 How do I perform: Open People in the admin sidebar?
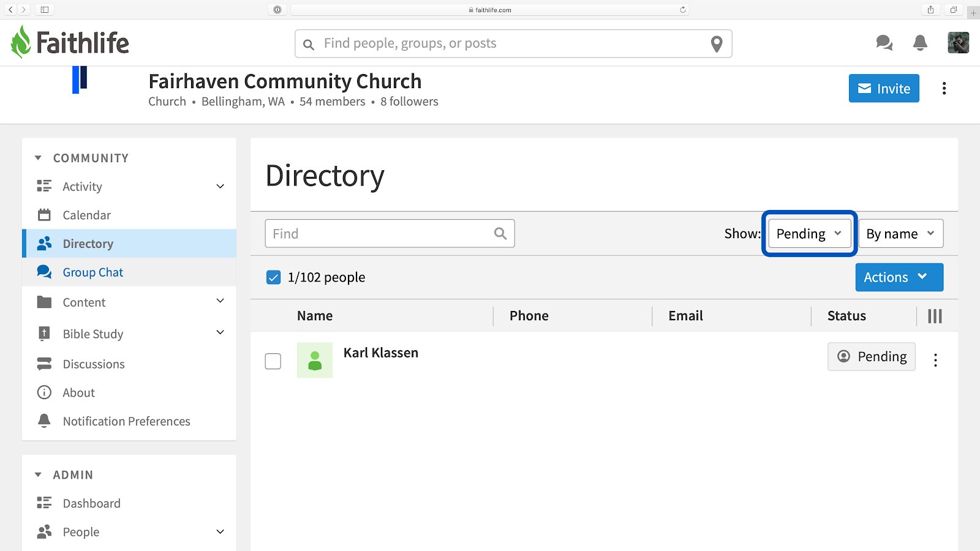tap(81, 532)
